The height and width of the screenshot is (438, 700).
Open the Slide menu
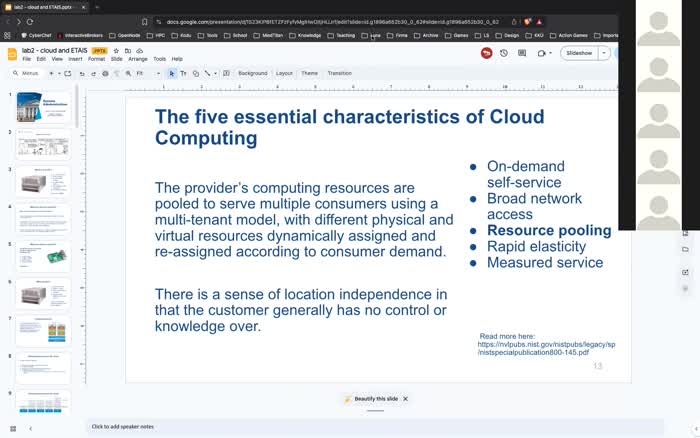117,59
